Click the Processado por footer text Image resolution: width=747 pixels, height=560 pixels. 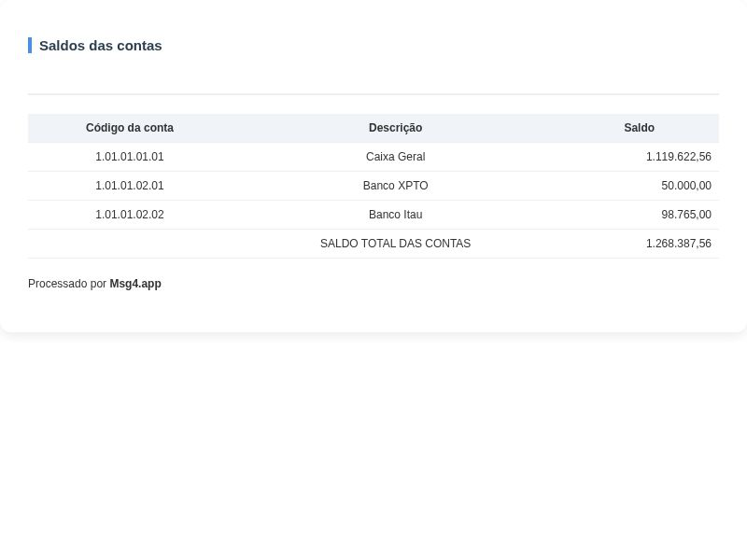pos(67,284)
